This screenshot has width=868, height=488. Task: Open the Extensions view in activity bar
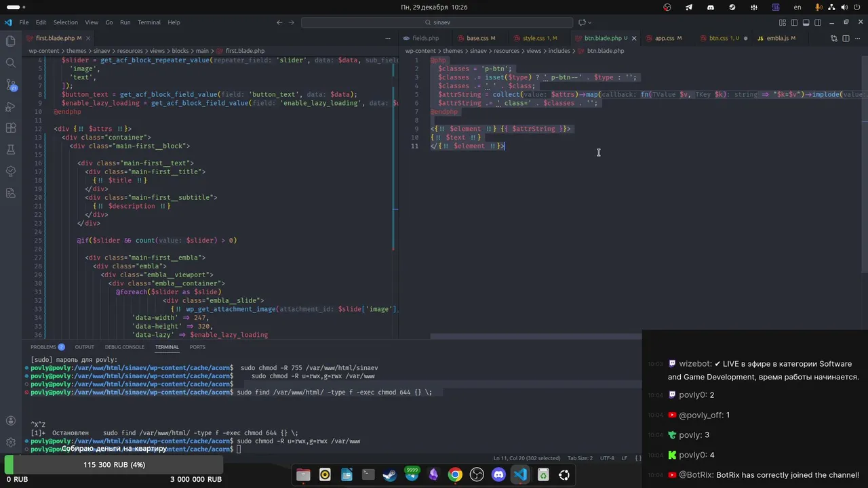tap(10, 128)
